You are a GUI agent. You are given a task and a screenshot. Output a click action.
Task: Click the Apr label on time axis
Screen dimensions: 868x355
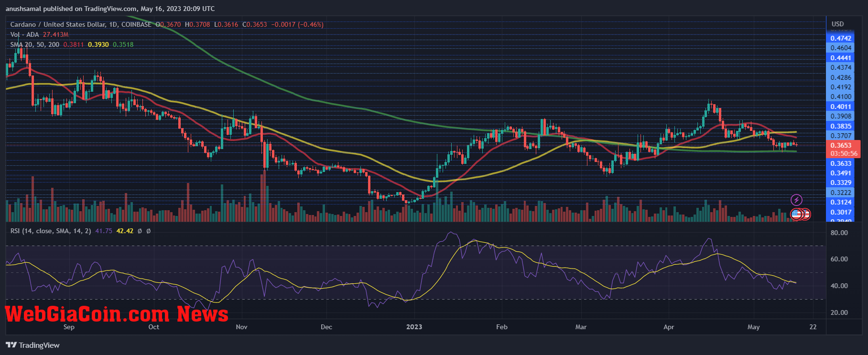669,327
